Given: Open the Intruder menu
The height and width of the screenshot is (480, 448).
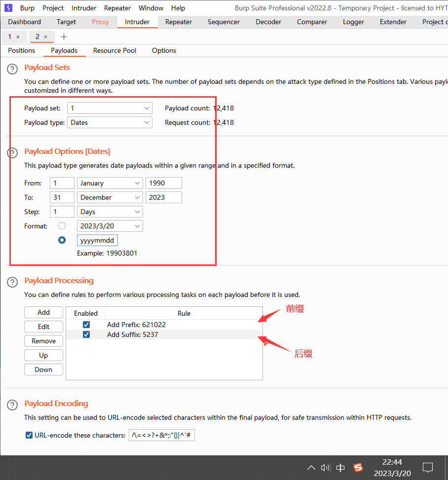Looking at the screenshot, I should (x=84, y=8).
